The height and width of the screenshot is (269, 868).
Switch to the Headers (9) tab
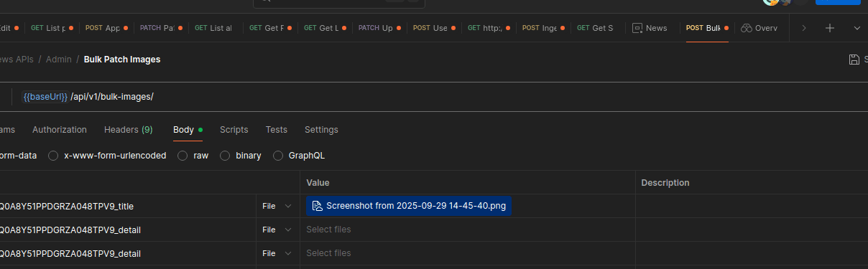(128, 130)
